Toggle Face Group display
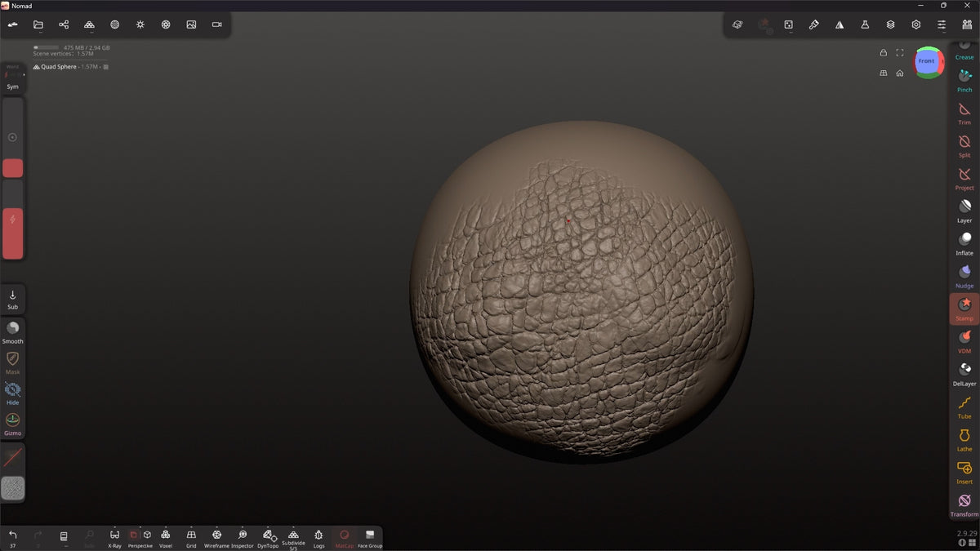This screenshot has height=551, width=980. (370, 538)
